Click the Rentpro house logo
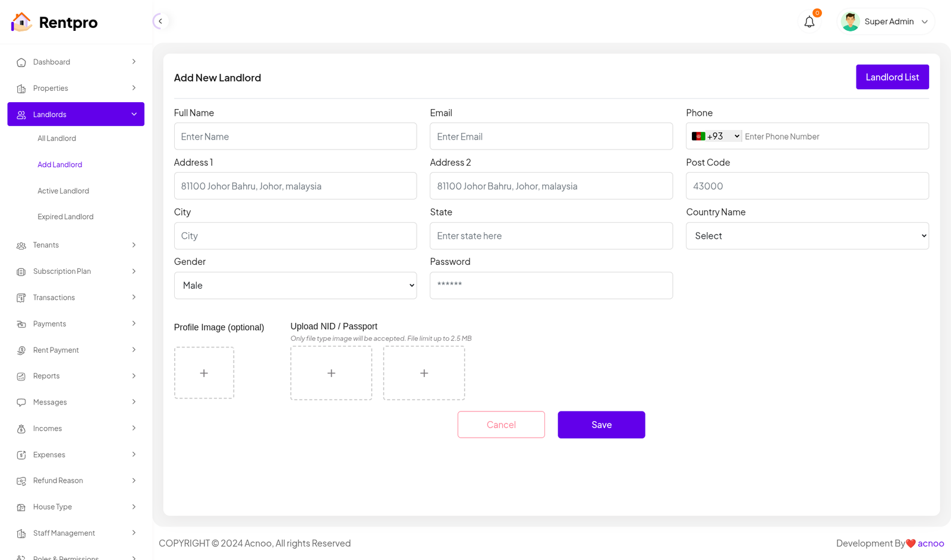 coord(21,22)
